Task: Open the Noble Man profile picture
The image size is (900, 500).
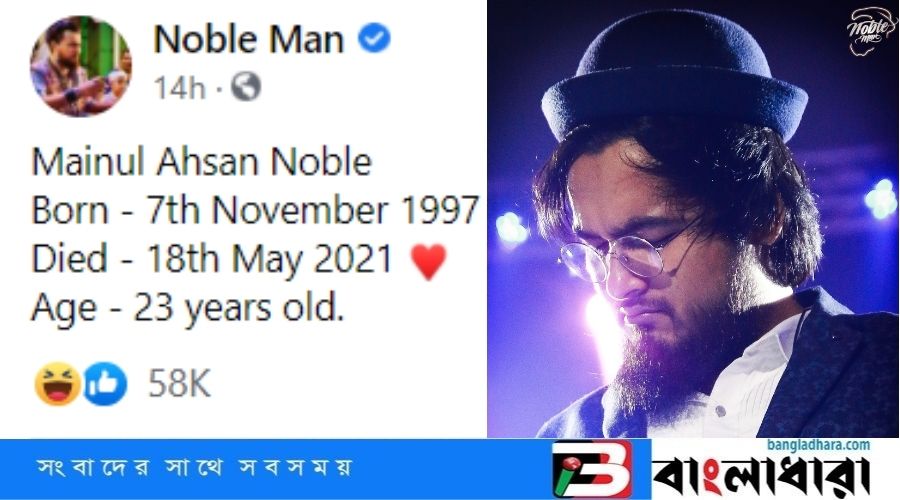Action: 80,66
